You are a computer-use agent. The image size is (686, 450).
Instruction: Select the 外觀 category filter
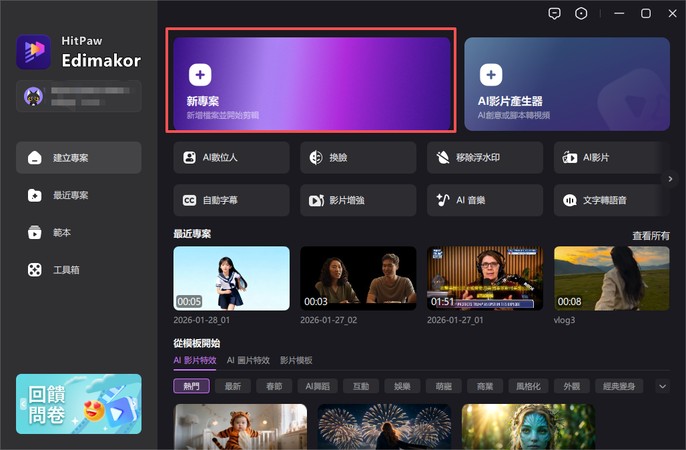(x=571, y=386)
